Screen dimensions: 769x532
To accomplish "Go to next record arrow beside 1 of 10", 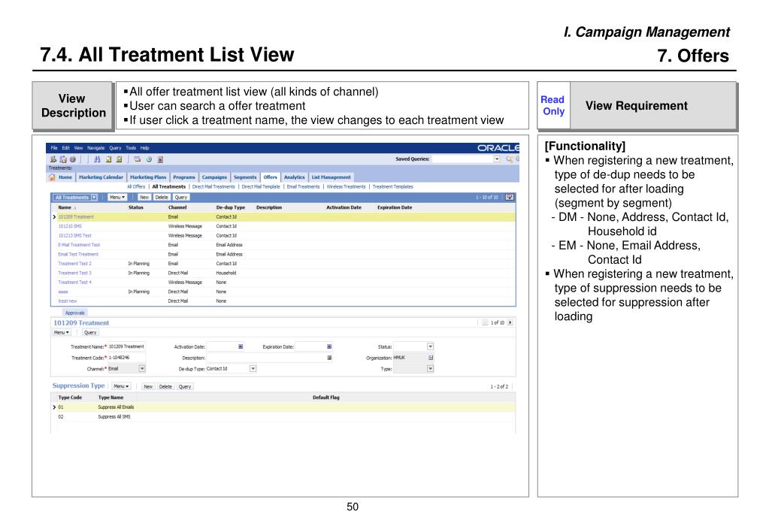I will tap(510, 322).
